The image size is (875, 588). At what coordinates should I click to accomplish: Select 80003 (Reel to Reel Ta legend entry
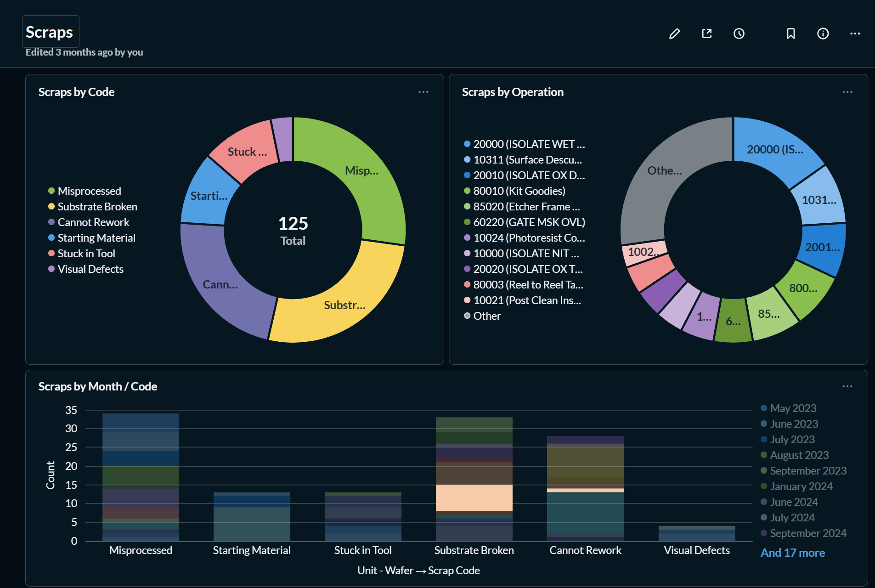pos(524,284)
